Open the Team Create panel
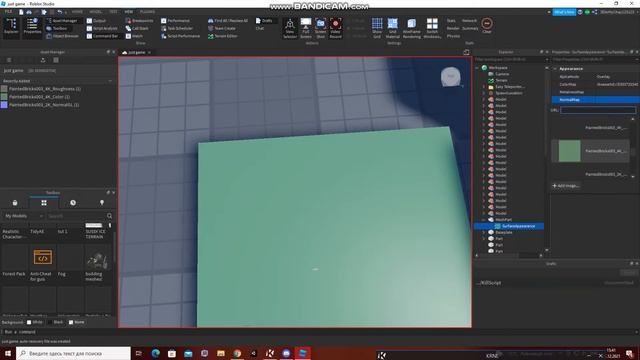The image size is (640, 360). (222, 28)
